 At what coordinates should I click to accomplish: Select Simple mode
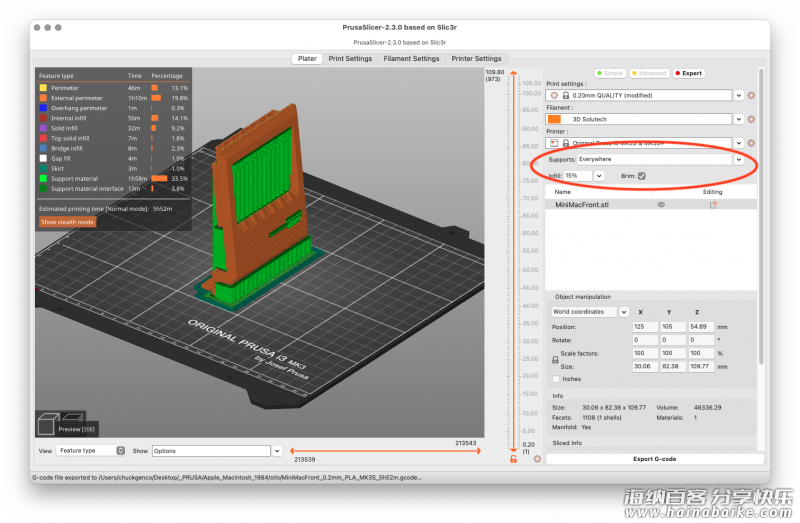tap(610, 73)
